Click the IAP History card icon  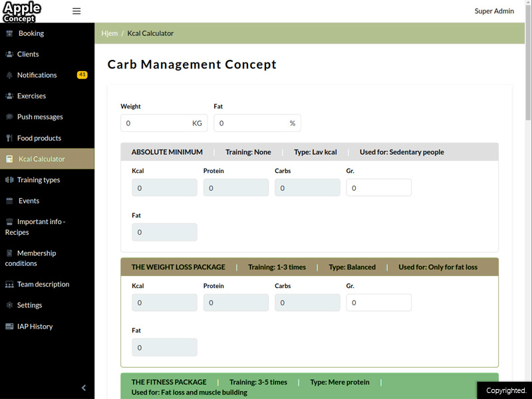9,327
